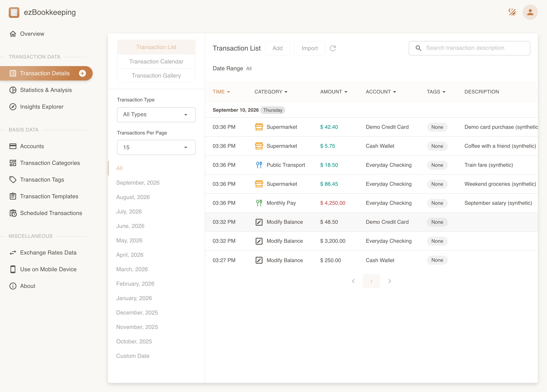This screenshot has height=392, width=547.
Task: Click the None tag on Train fare row
Action: click(437, 165)
